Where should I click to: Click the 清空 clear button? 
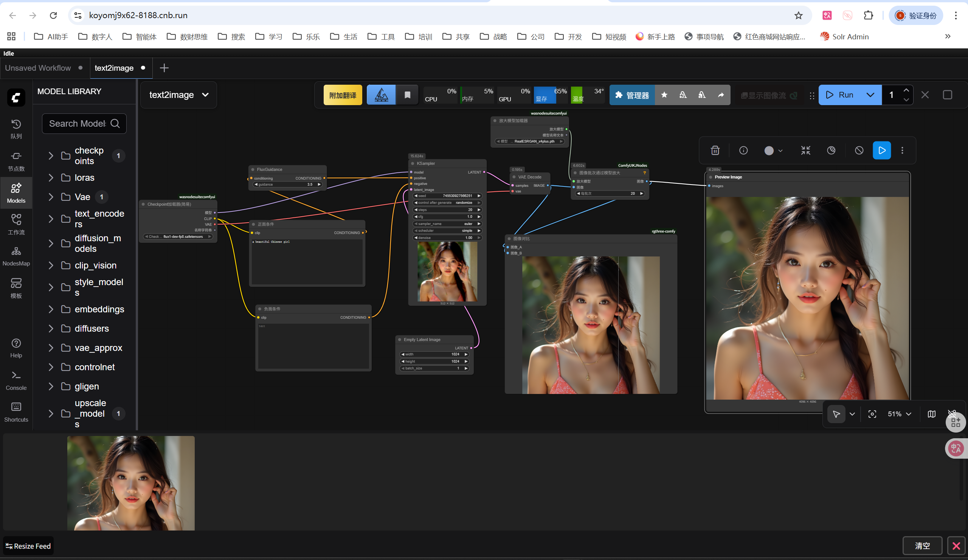(922, 545)
